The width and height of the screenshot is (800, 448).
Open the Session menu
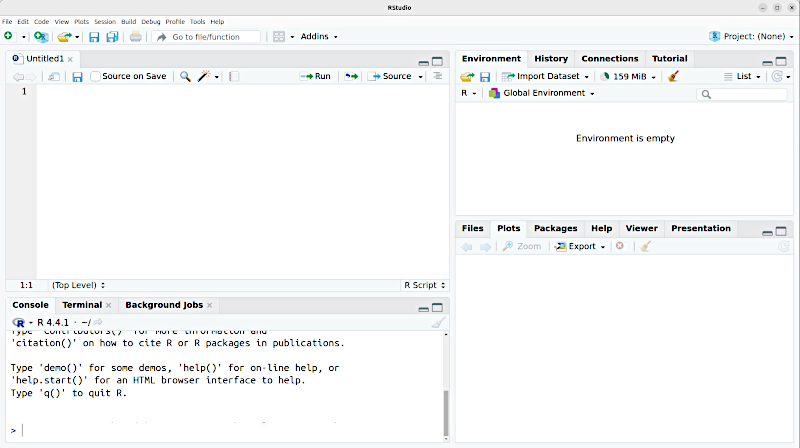(x=105, y=21)
